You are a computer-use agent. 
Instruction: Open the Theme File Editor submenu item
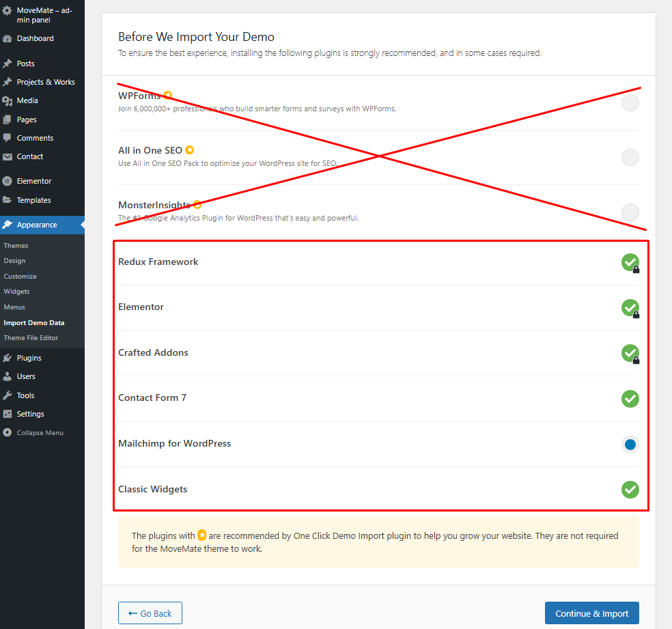click(31, 337)
